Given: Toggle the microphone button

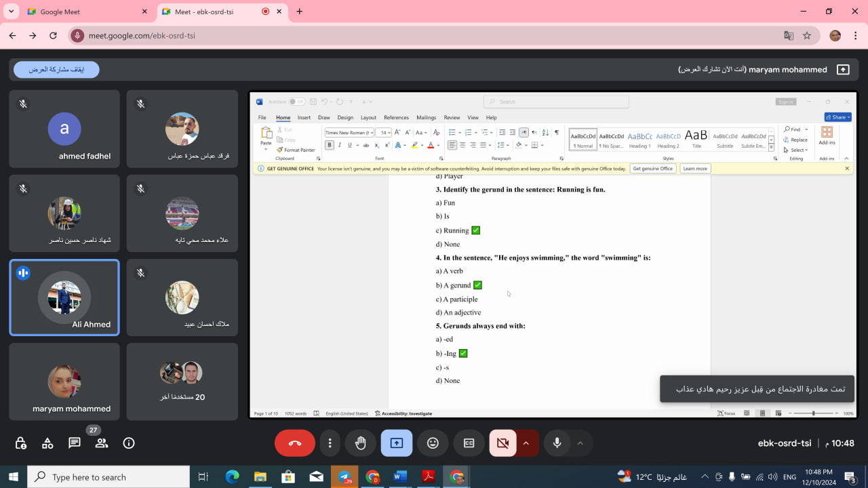Looking at the screenshot, I should pyautogui.click(x=557, y=443).
